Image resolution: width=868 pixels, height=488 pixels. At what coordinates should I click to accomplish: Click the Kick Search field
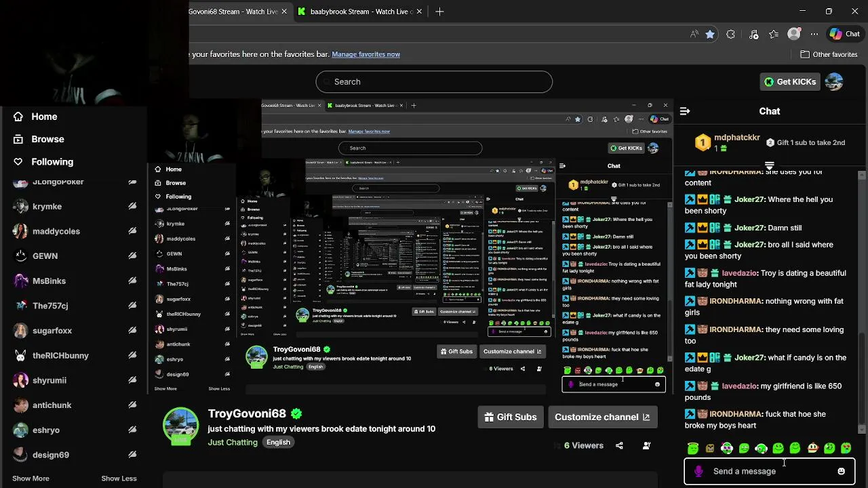(x=434, y=81)
